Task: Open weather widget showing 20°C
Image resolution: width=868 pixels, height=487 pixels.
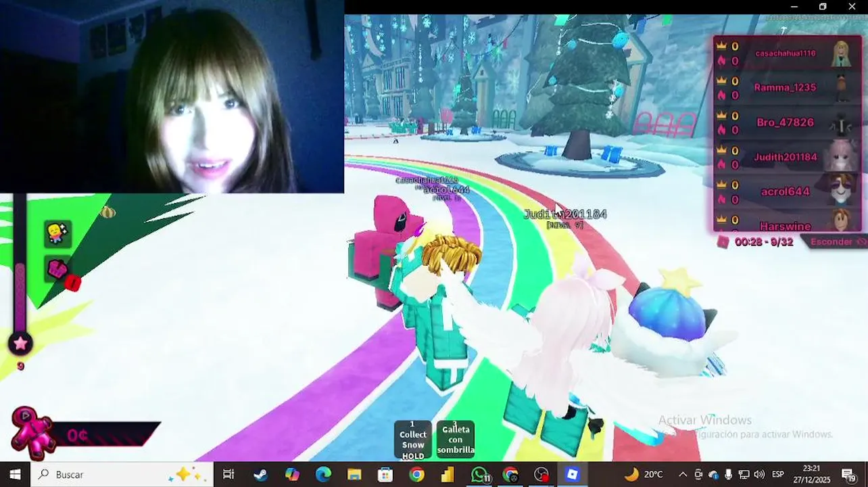Action: point(643,474)
